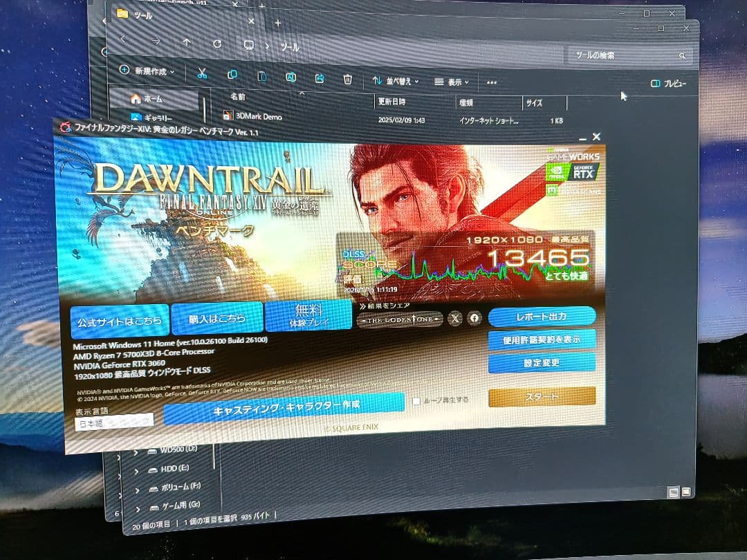Toggle the ループ再生する checkbox
Image resolution: width=747 pixels, height=560 pixels.
click(x=416, y=402)
